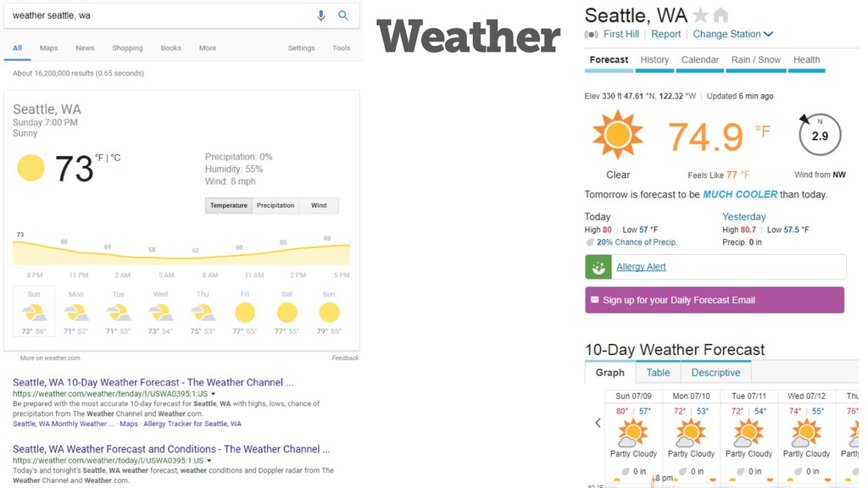This screenshot has height=488, width=868.
Task: Switch the chart to Wind view
Action: point(319,205)
